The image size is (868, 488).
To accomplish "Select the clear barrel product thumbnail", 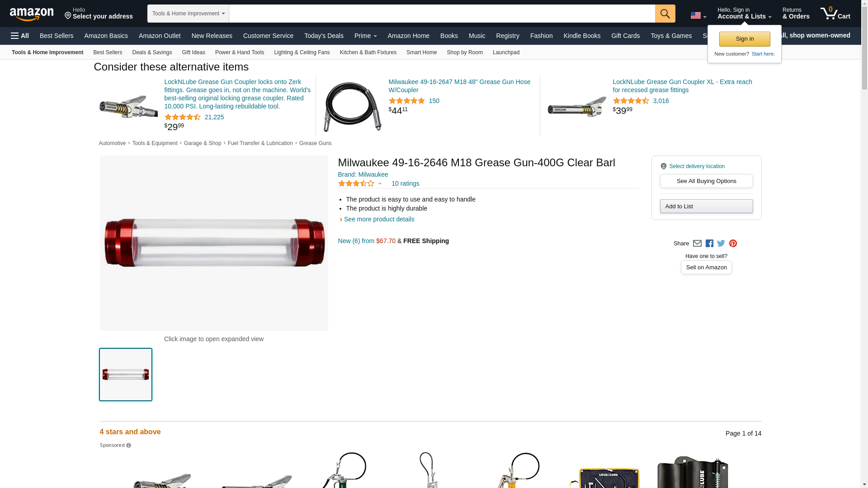I will 126,375.
